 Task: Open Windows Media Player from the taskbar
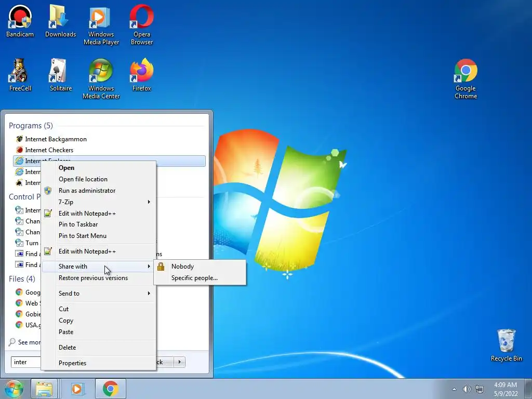click(77, 389)
